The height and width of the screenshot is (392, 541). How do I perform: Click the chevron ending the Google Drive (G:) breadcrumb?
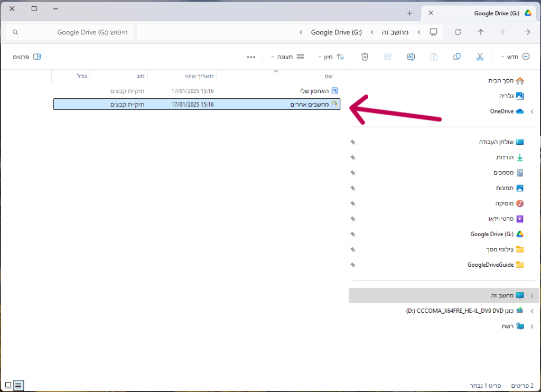pyautogui.click(x=301, y=32)
